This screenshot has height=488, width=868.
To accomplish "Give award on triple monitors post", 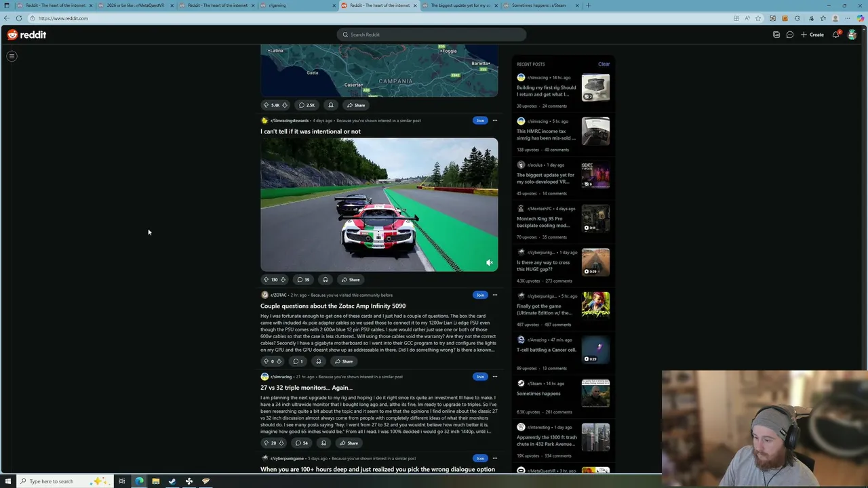I will tap(323, 443).
